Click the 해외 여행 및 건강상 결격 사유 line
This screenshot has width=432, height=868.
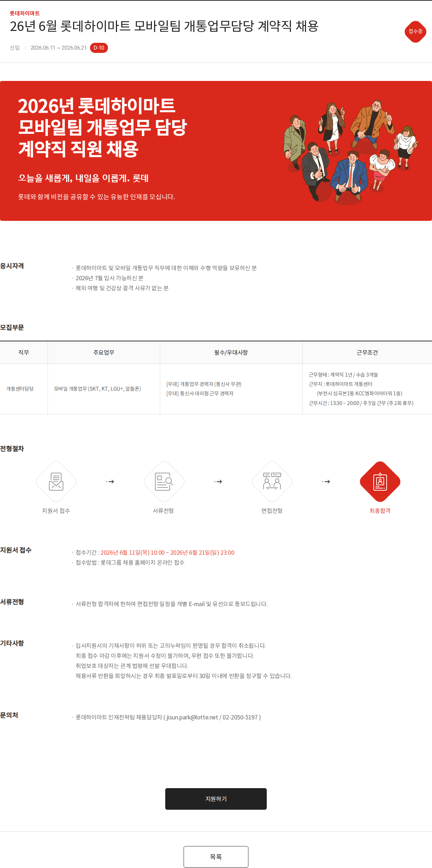pyautogui.click(x=122, y=288)
